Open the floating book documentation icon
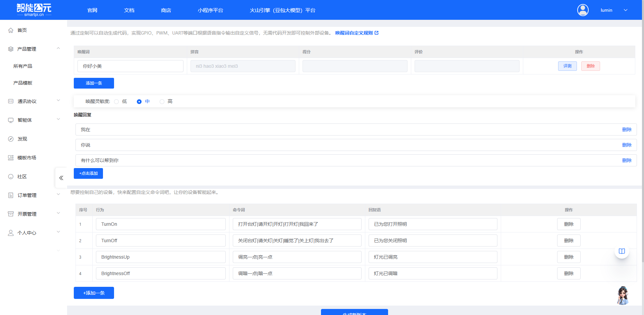The image size is (644, 315). pos(622,251)
